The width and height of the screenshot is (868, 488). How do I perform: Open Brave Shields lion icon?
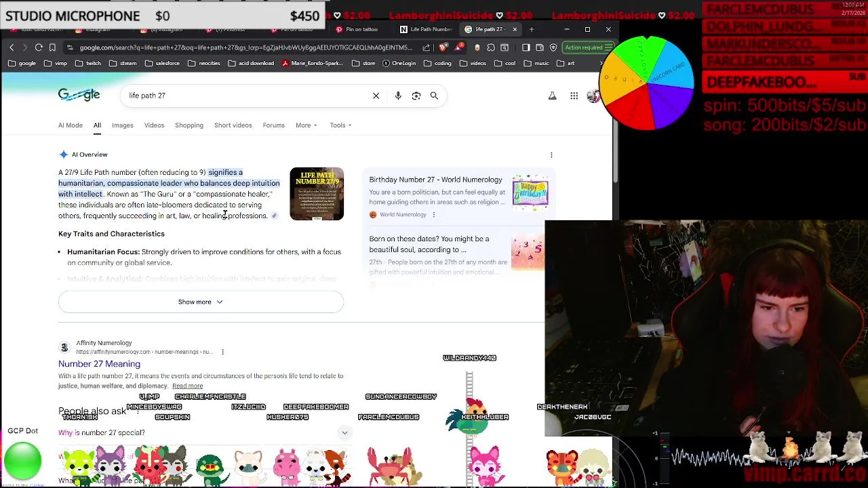click(443, 47)
